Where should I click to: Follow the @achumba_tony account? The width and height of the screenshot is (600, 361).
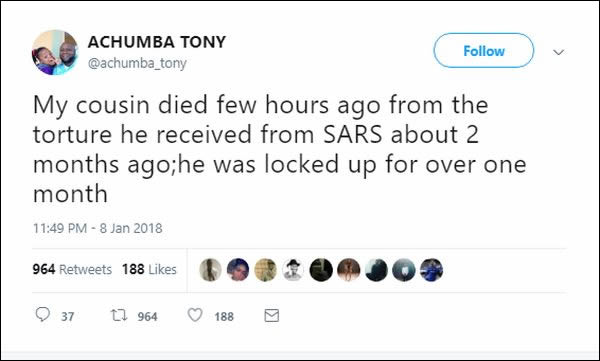[484, 51]
